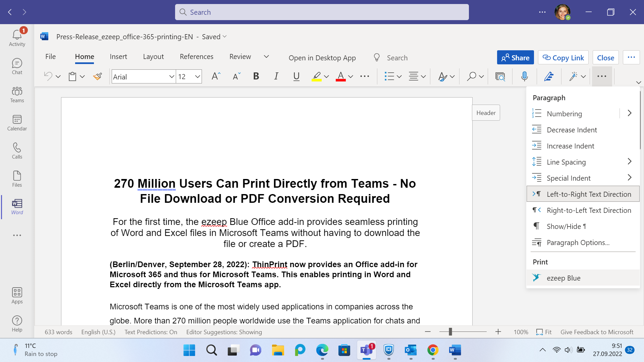Go to Teams section in sidebar
644x362 pixels.
[17, 95]
